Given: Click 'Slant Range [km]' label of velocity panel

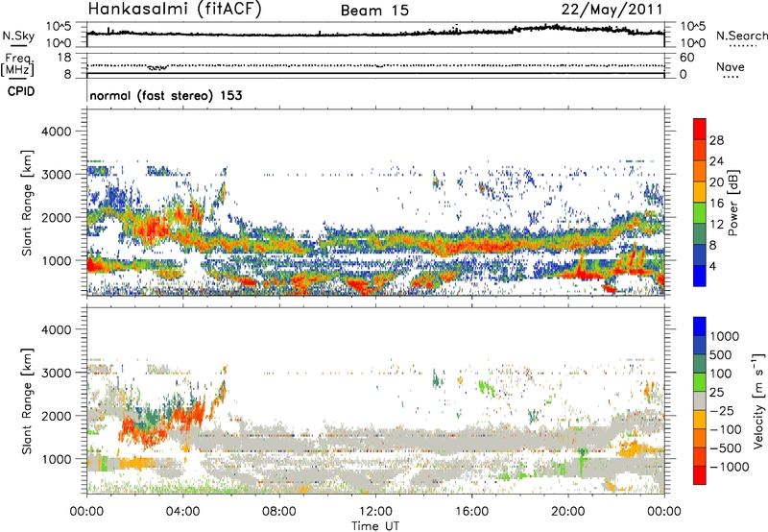Looking at the screenshot, I should (x=27, y=400).
